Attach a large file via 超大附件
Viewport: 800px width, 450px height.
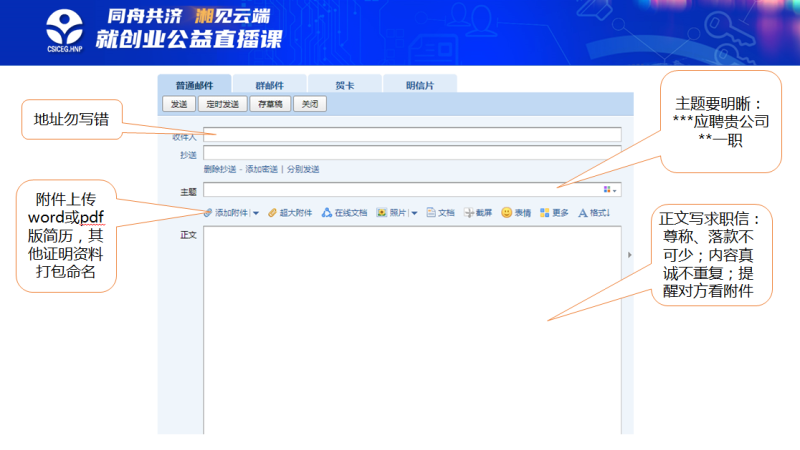(271, 213)
